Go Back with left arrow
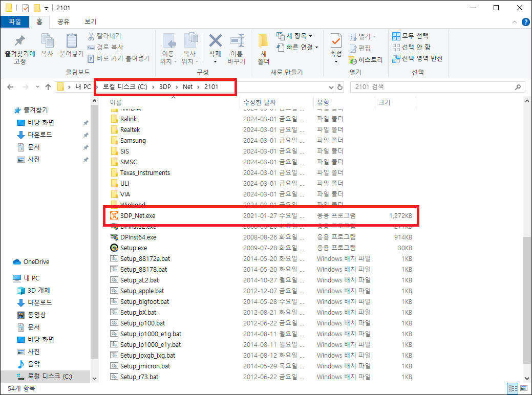The height and width of the screenshot is (395, 532). 11,87
